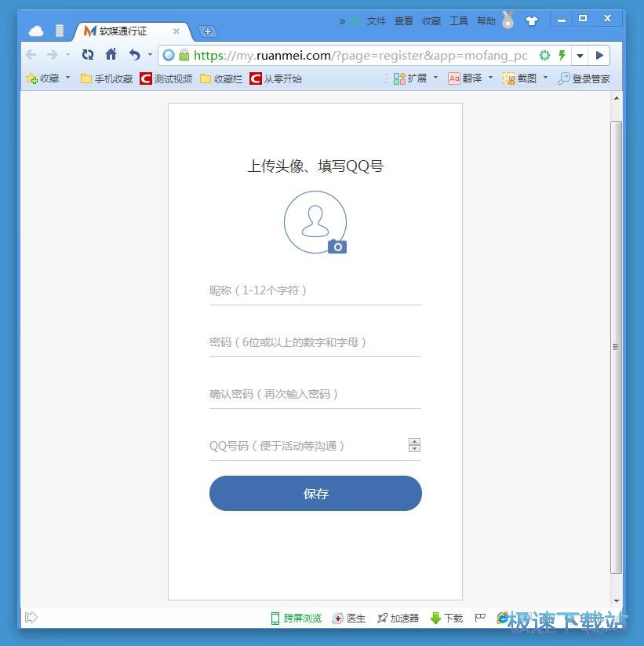Click the 跨屏浏览 cross-screen browsing button

296,618
